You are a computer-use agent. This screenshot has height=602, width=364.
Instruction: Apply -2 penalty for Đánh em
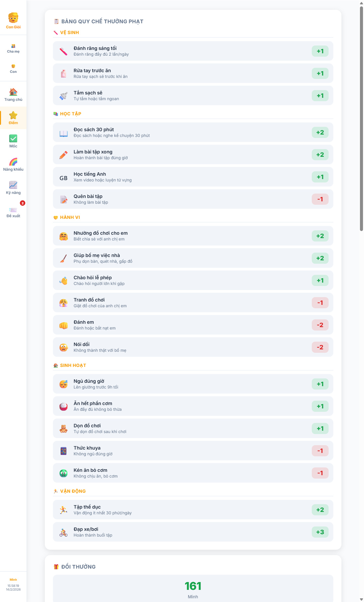pos(320,325)
